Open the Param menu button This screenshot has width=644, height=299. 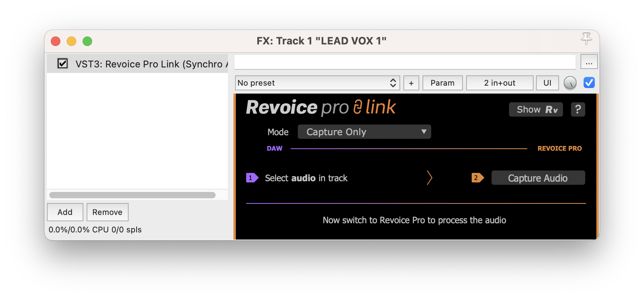pos(443,83)
